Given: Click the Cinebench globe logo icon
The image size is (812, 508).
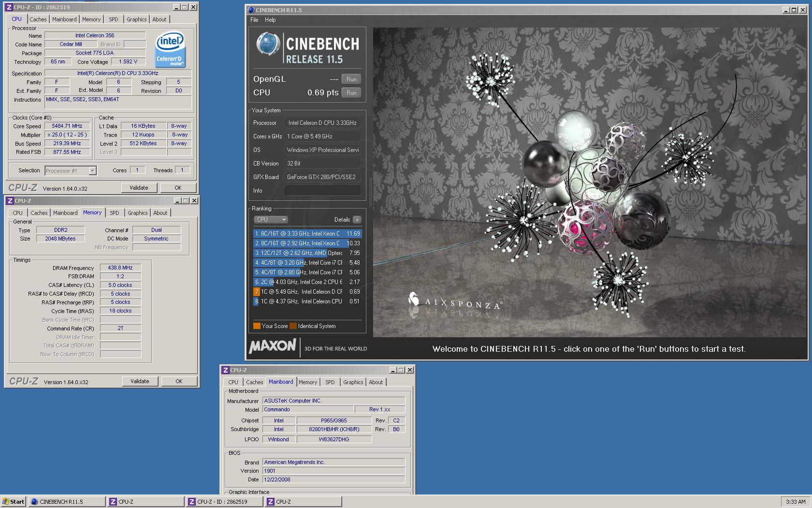Looking at the screenshot, I should 268,45.
